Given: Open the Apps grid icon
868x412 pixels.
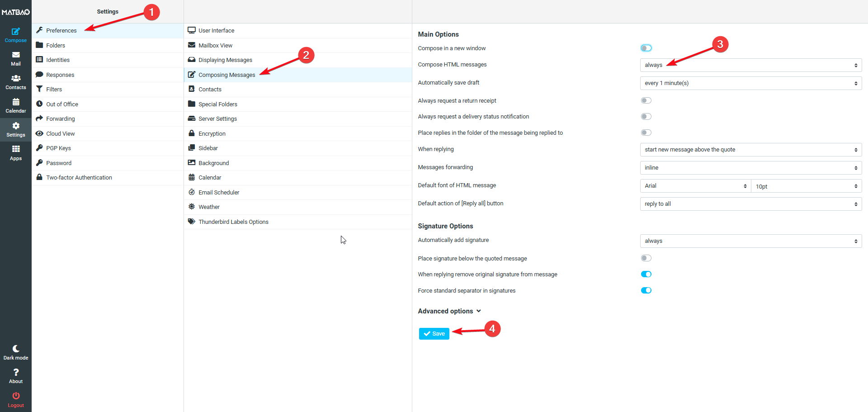Looking at the screenshot, I should [15, 153].
